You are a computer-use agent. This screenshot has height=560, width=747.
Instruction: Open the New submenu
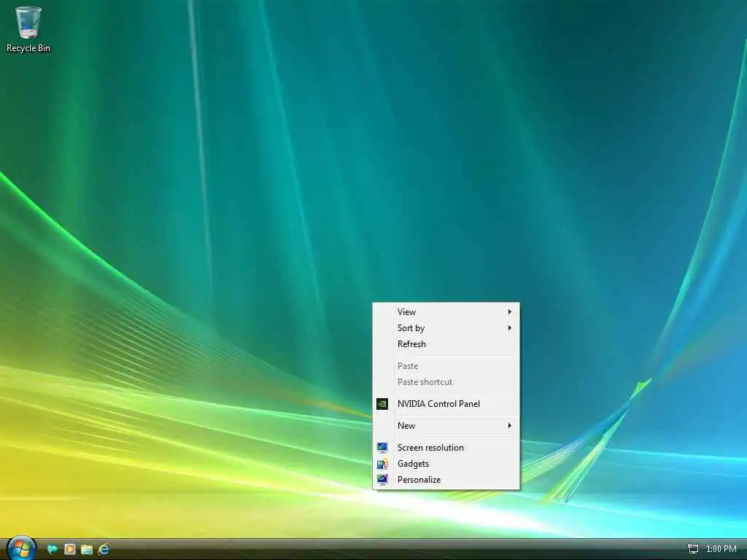[x=446, y=426]
